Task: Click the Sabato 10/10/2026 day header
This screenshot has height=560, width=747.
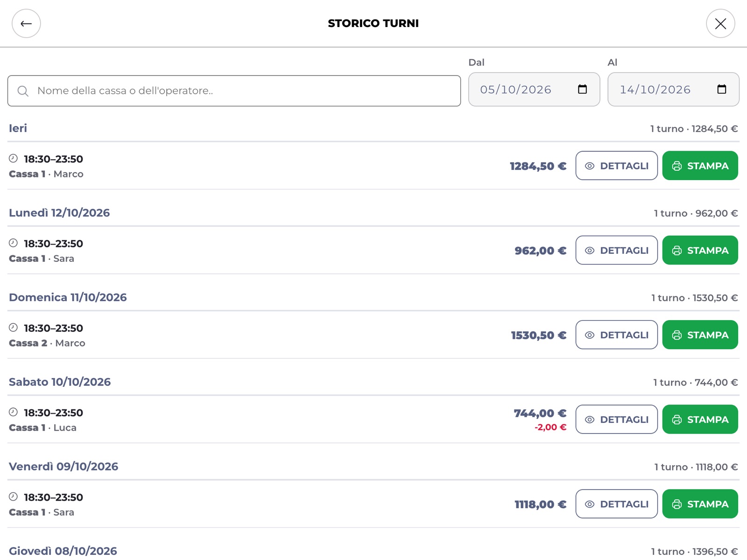Action: [x=60, y=382]
